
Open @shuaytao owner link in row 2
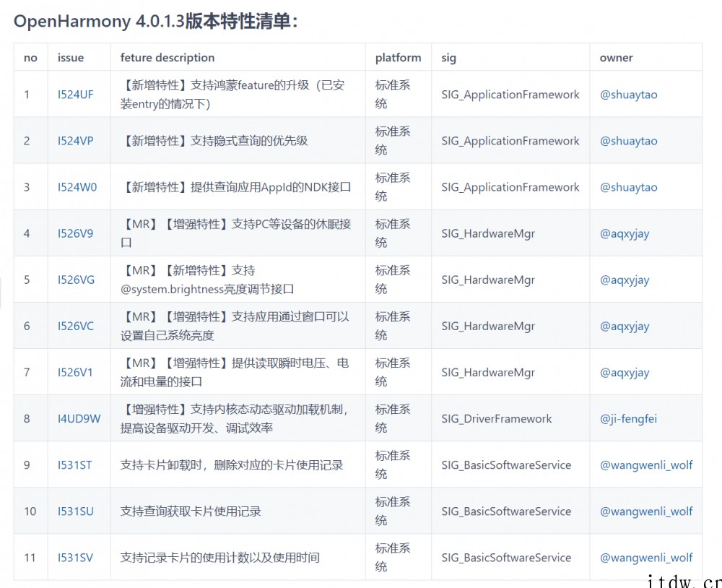pos(629,141)
